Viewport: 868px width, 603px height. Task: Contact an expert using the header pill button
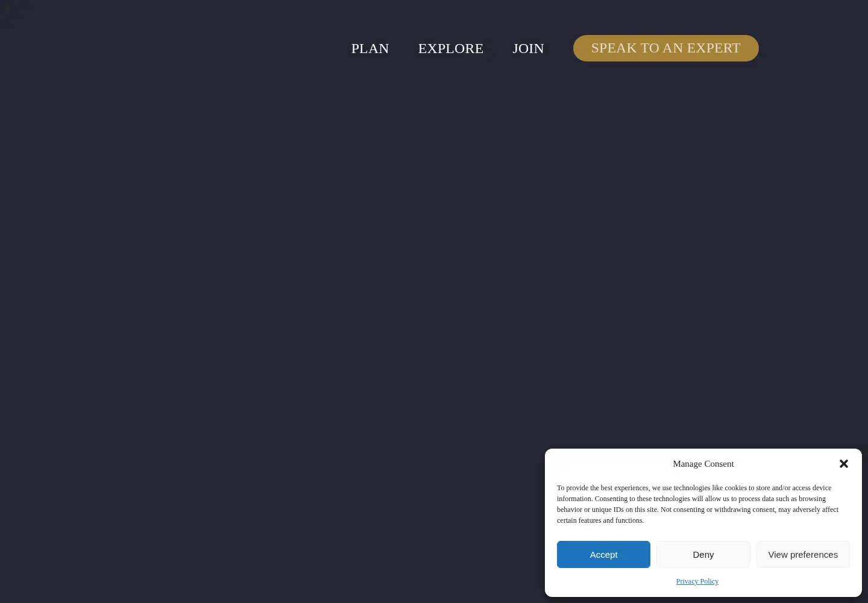click(x=666, y=48)
